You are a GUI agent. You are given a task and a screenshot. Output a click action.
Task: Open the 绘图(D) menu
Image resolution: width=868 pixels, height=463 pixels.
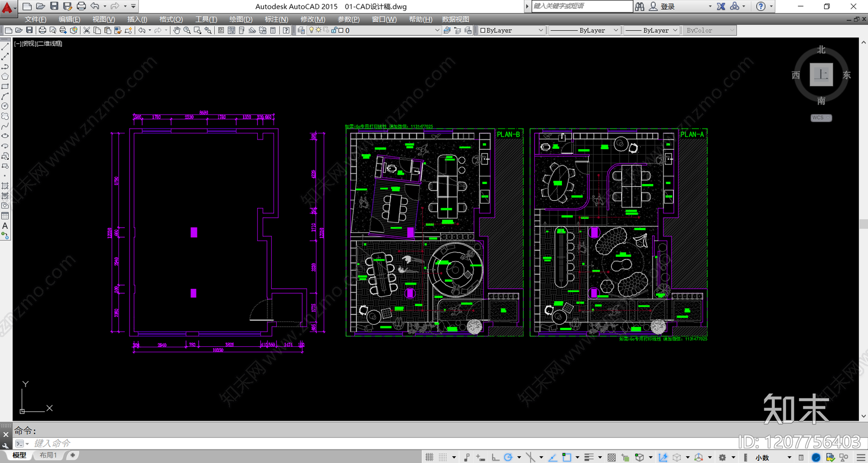tap(241, 19)
